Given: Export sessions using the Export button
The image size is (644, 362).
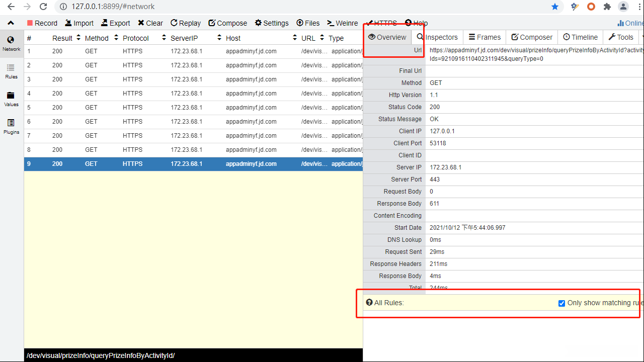Looking at the screenshot, I should point(115,23).
